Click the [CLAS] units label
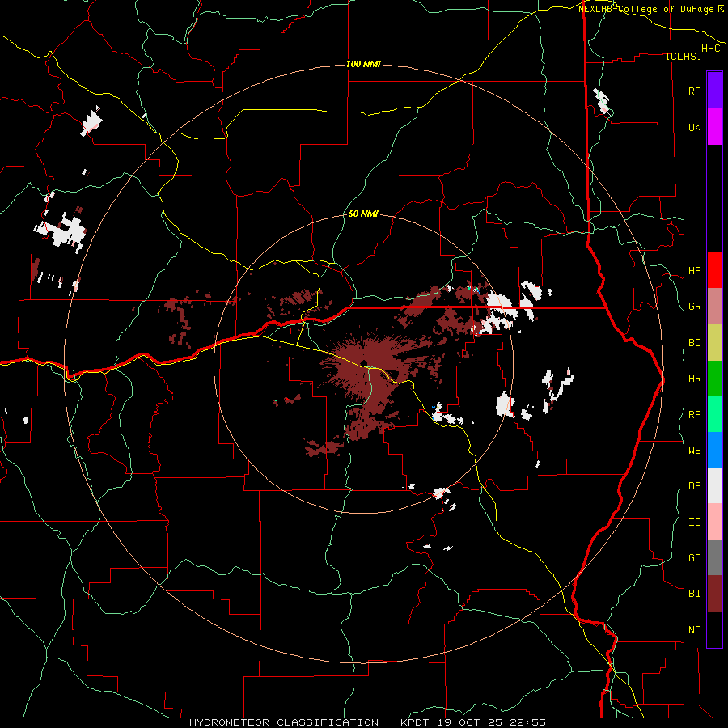The height and width of the screenshot is (728, 728). coord(684,56)
